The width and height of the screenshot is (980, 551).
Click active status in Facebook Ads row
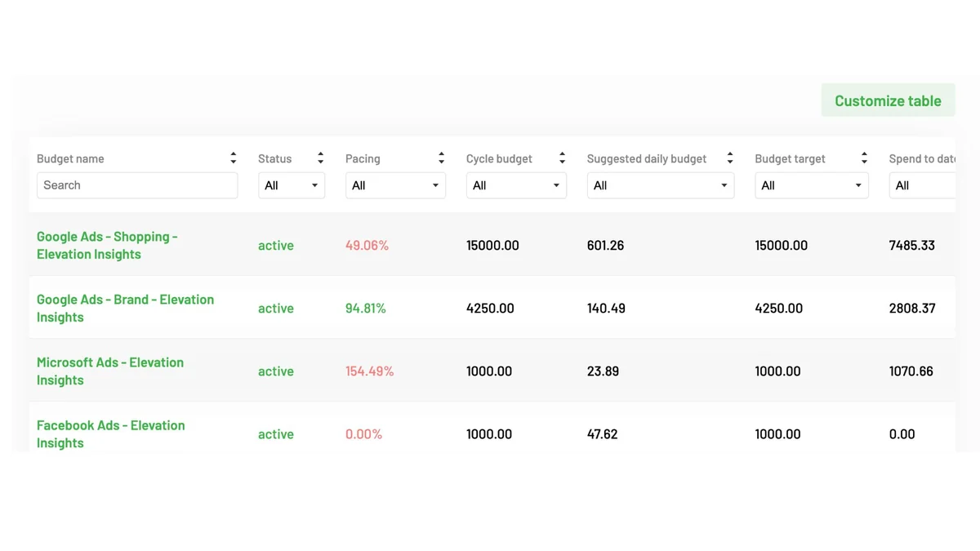(x=276, y=433)
